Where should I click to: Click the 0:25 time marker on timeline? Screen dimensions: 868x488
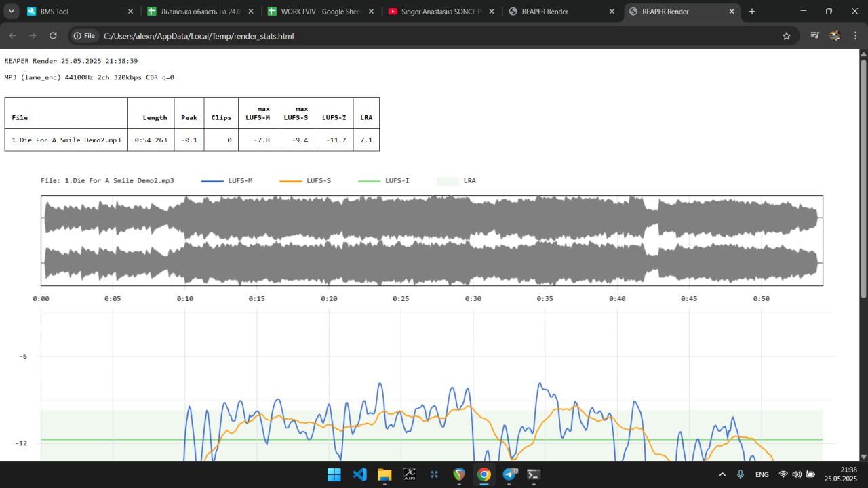pyautogui.click(x=401, y=298)
